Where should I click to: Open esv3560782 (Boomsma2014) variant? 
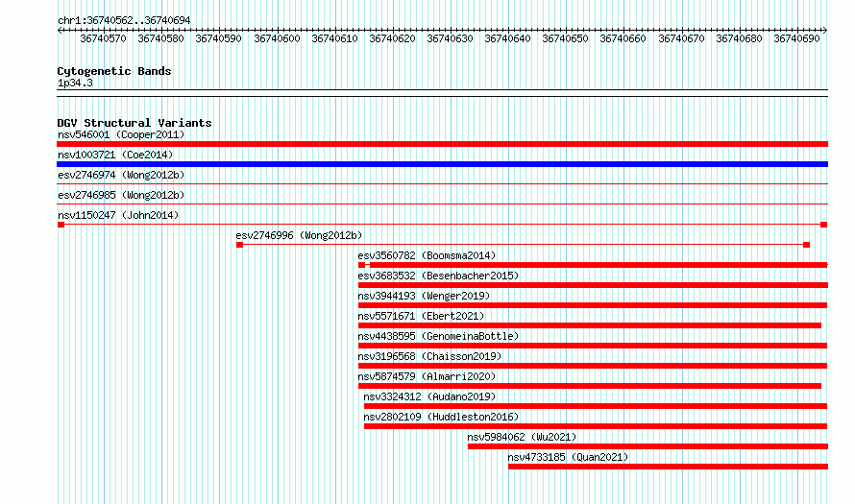pyautogui.click(x=427, y=255)
